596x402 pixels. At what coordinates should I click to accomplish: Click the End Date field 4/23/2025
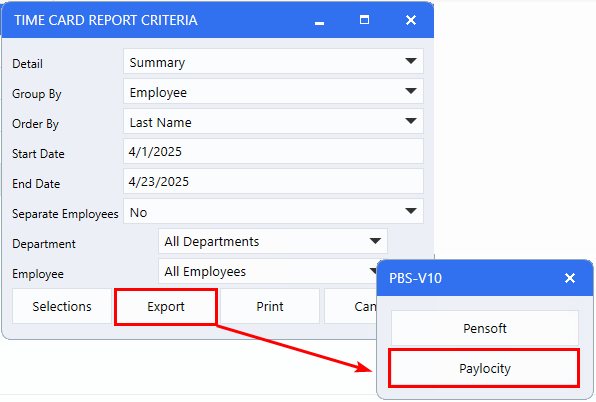273,181
